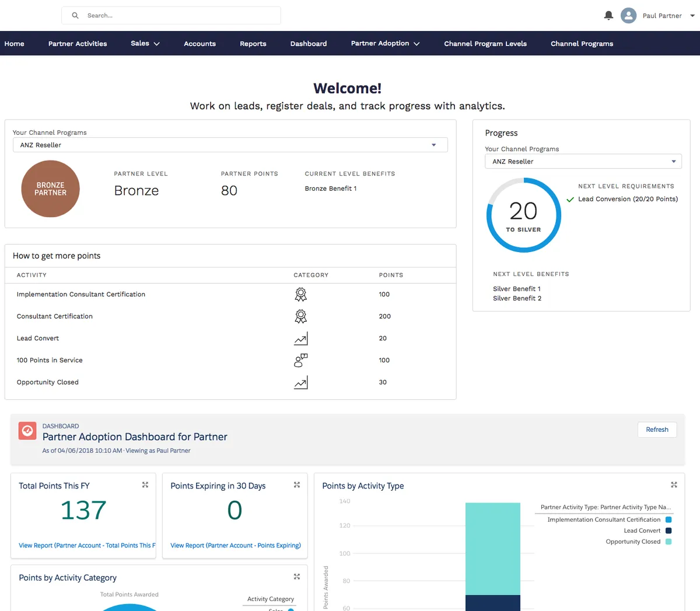The height and width of the screenshot is (611, 700).
Task: Switch to the Dashboard tab
Action: pyautogui.click(x=309, y=44)
